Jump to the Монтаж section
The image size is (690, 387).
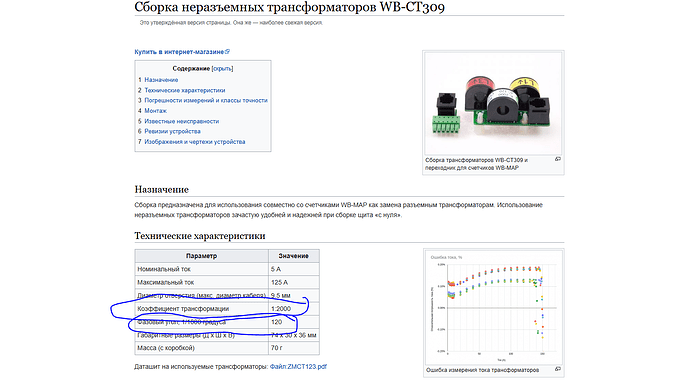(x=155, y=111)
